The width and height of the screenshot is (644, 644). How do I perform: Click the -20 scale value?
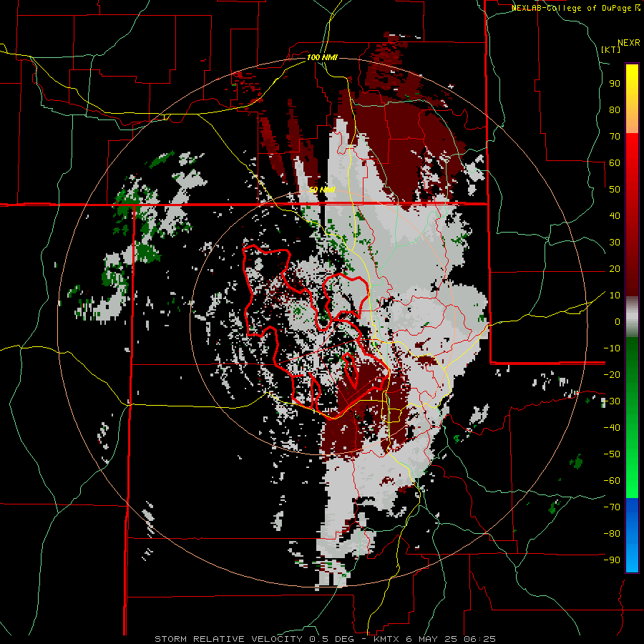(x=612, y=374)
